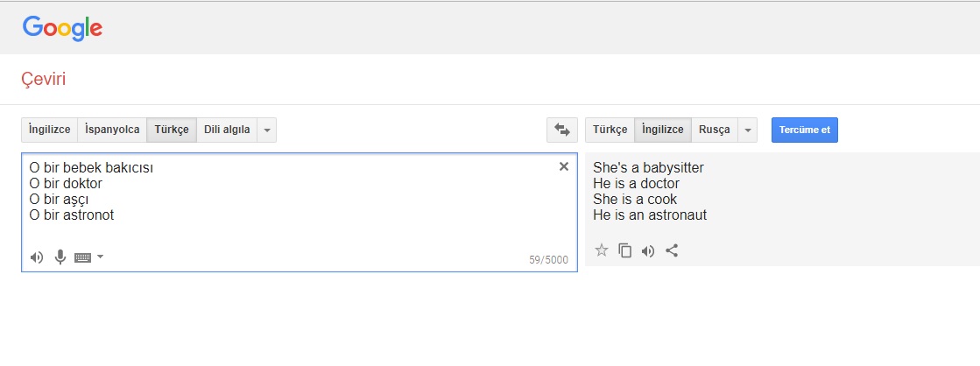
Task: Activate microphone voice input
Action: click(60, 257)
